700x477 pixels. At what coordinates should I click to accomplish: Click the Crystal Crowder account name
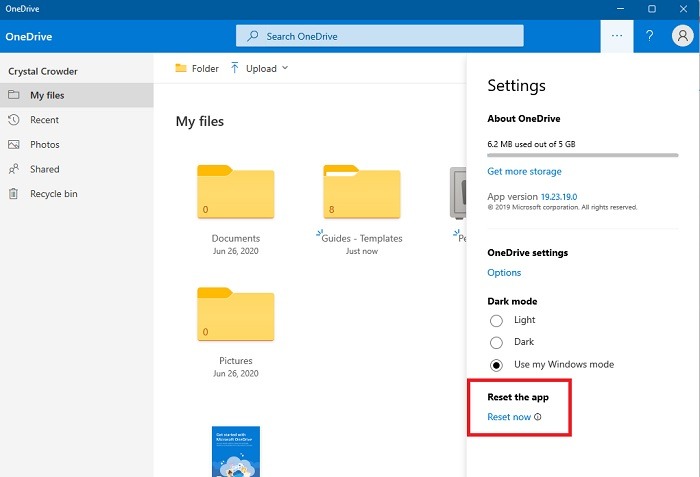(x=43, y=71)
